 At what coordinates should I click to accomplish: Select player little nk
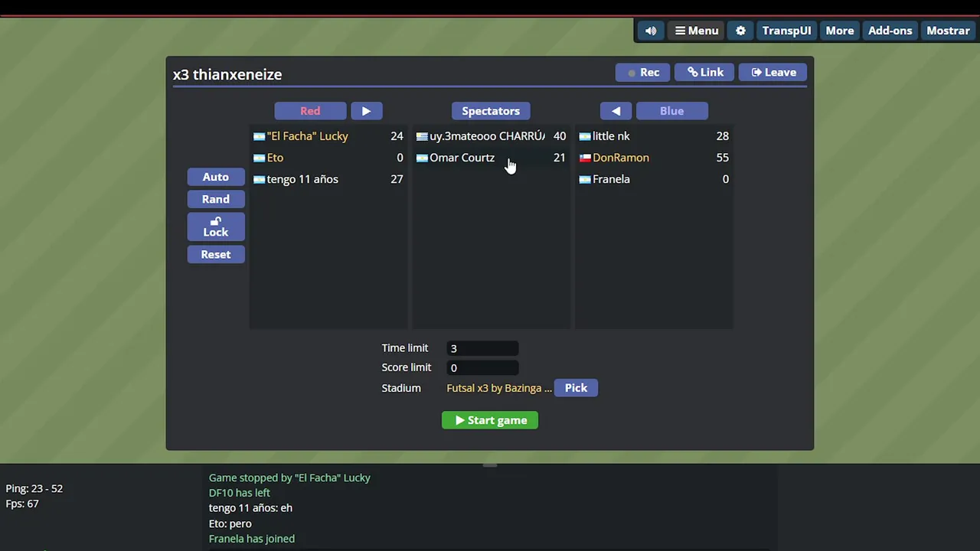click(x=654, y=136)
